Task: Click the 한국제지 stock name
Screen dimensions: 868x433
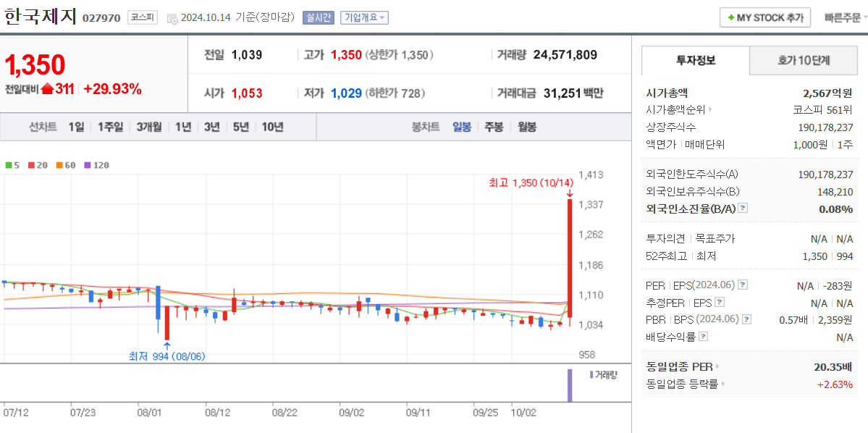Action: coord(40,17)
